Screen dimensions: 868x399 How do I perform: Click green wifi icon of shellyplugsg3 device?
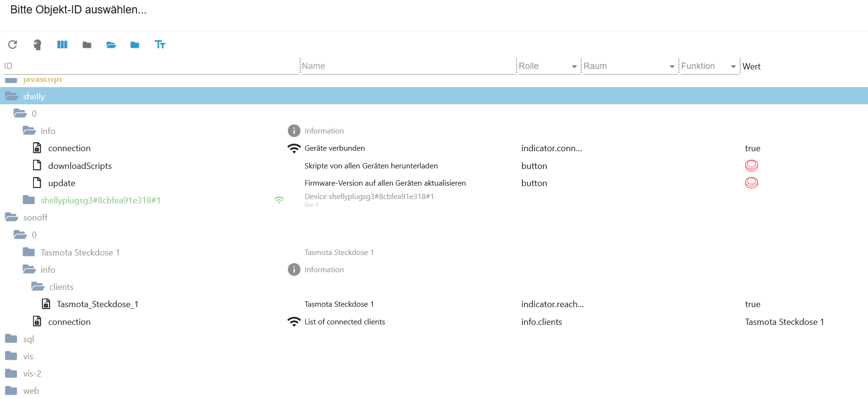pyautogui.click(x=279, y=200)
